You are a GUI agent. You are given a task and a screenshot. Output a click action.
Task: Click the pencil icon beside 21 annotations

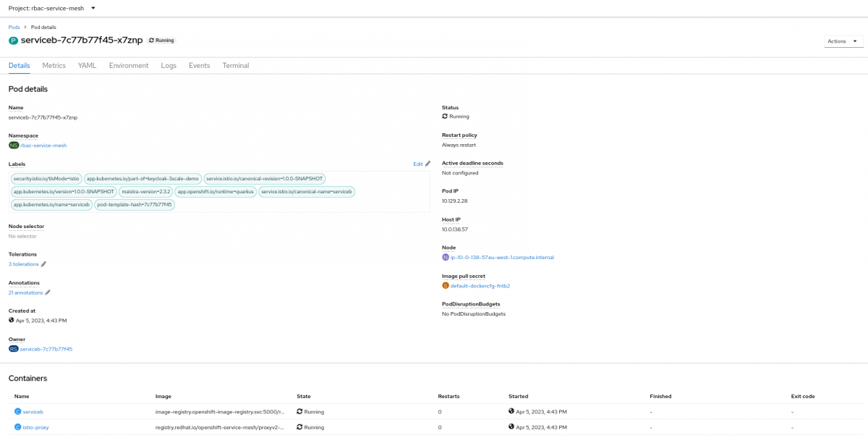click(x=48, y=292)
